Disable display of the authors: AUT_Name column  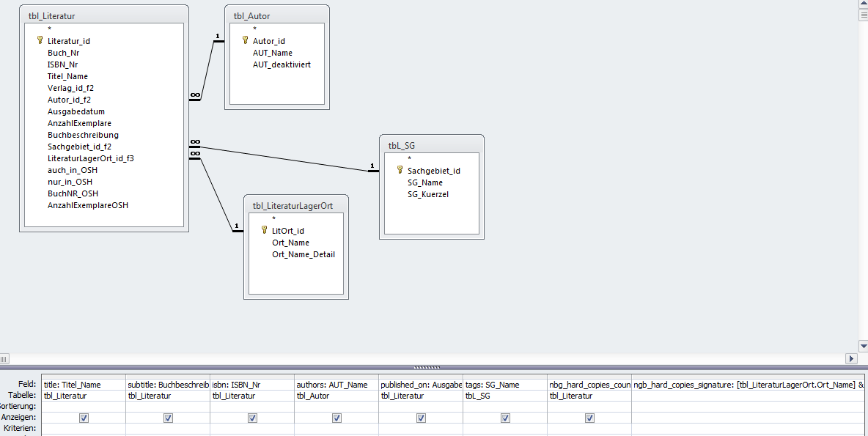coord(336,418)
